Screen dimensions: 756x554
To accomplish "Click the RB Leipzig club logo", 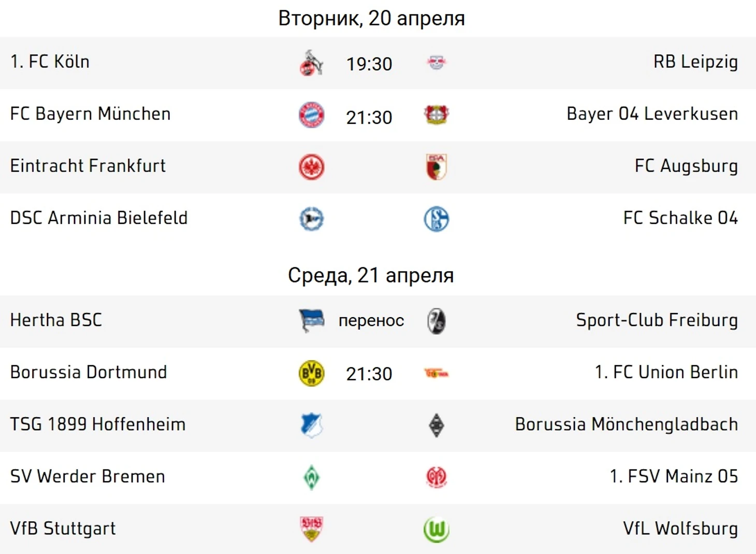I will [x=436, y=63].
